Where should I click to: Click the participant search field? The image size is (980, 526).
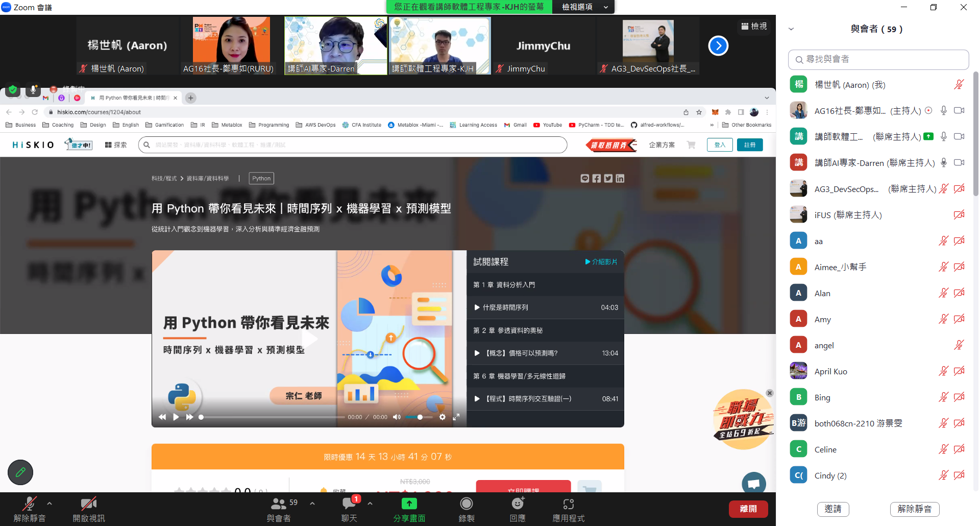(x=878, y=60)
